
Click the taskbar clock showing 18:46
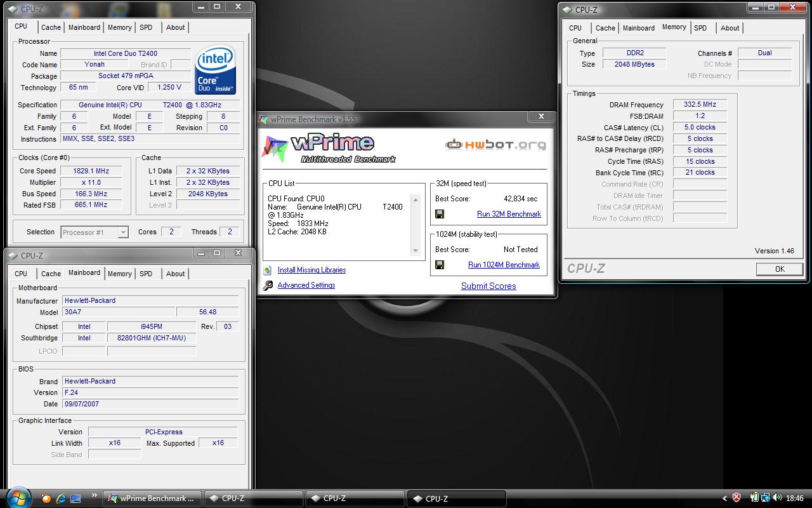pyautogui.click(x=795, y=498)
